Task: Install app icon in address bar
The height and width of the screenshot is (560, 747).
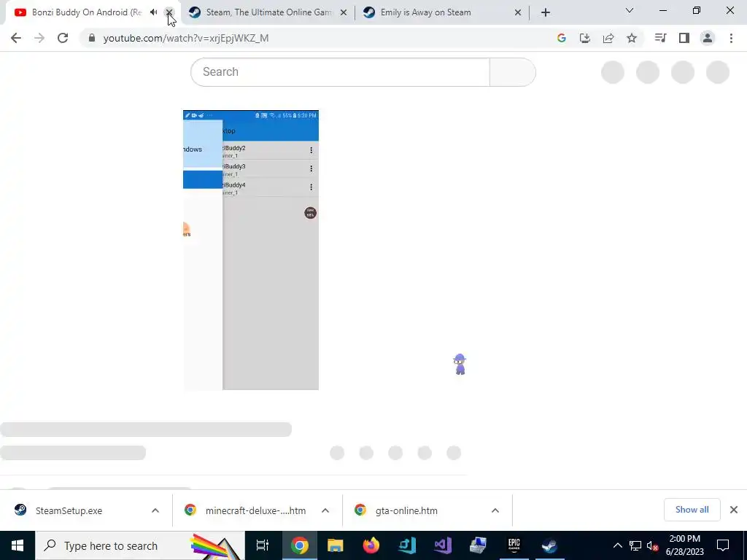Action: tap(585, 38)
